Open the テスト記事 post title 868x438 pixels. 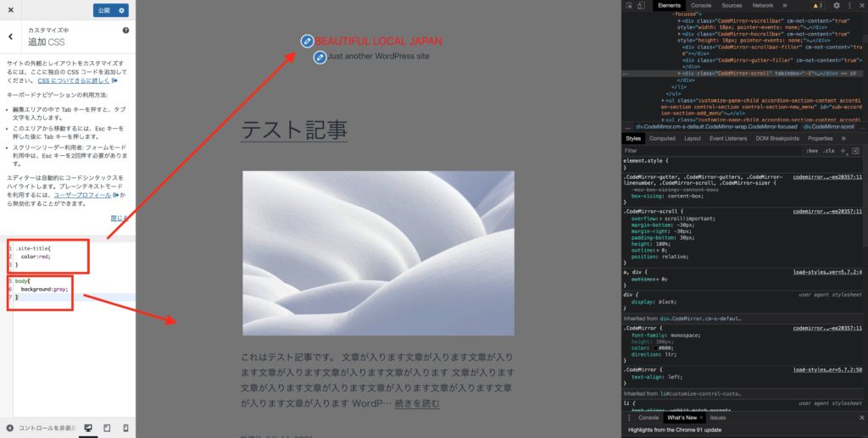coord(294,130)
